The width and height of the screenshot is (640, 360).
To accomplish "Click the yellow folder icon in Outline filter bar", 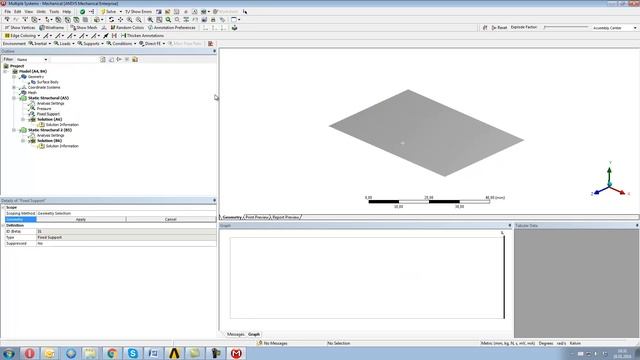I will pyautogui.click(x=135, y=60).
